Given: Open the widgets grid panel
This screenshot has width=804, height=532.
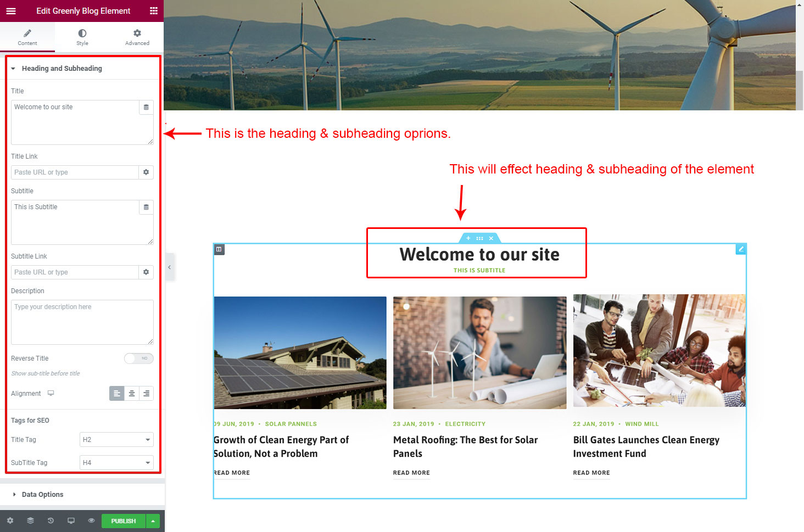Looking at the screenshot, I should [154, 11].
